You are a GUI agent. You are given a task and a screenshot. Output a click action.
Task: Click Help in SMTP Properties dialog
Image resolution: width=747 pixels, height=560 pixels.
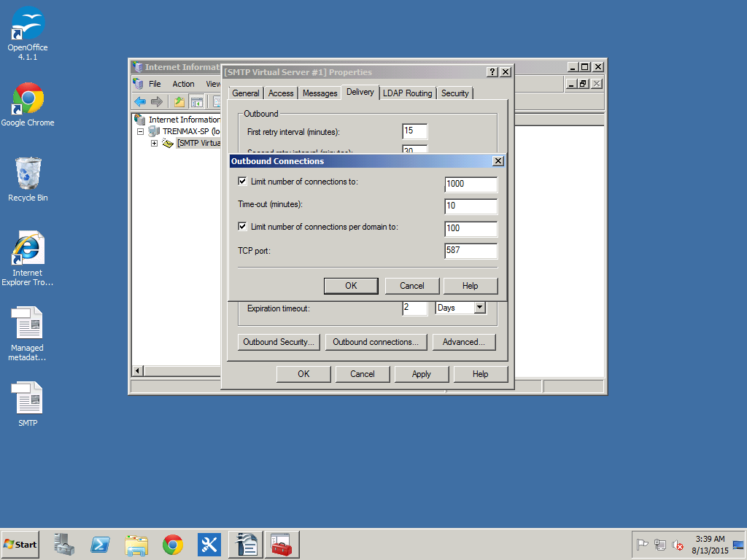[480, 374]
